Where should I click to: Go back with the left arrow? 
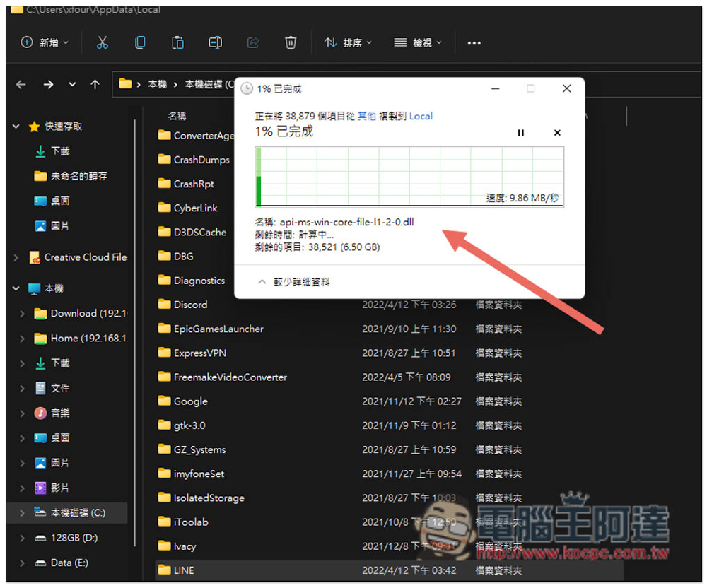tap(21, 84)
